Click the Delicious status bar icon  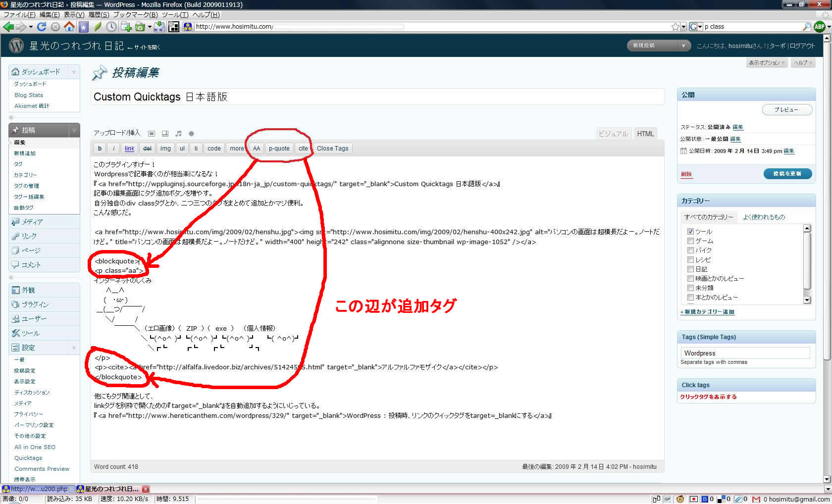pos(721,499)
